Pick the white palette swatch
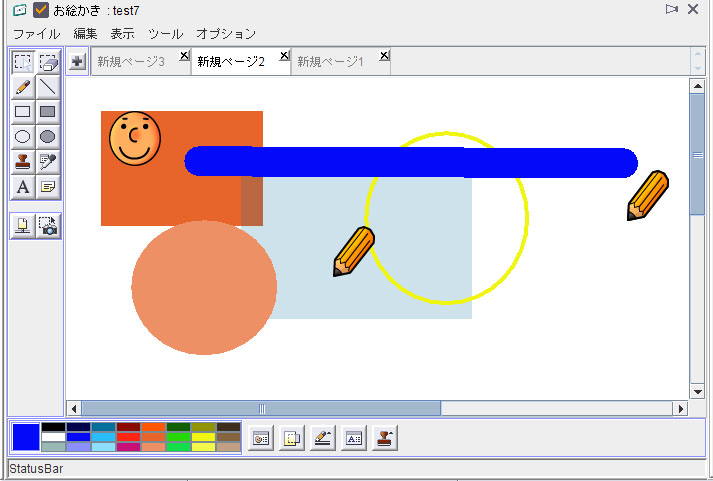This screenshot has height=481, width=713. point(53,437)
